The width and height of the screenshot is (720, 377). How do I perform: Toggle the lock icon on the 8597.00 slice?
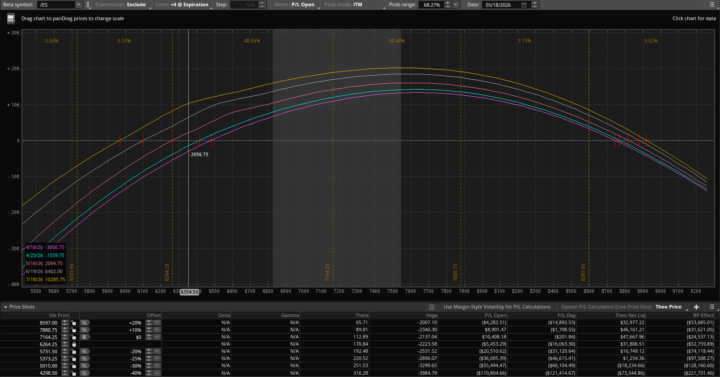(x=74, y=323)
